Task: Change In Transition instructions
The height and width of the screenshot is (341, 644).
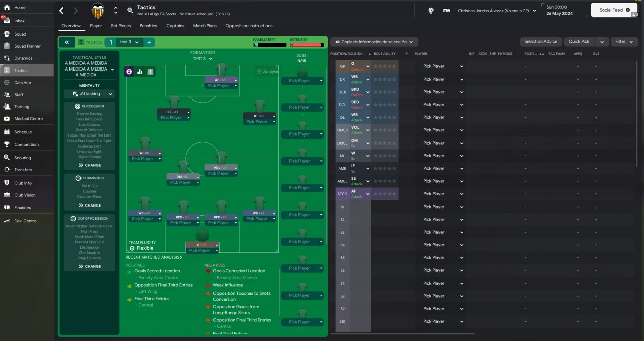Action: click(90, 206)
